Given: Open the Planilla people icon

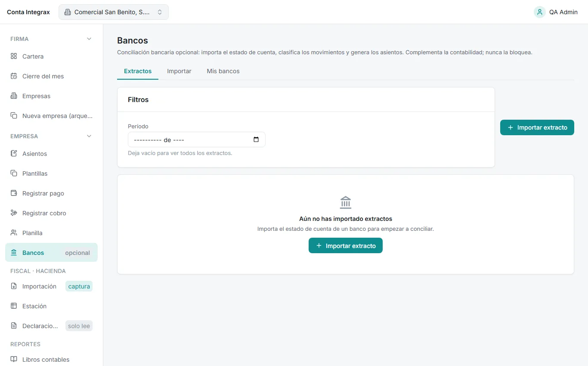Looking at the screenshot, I should pyautogui.click(x=14, y=233).
